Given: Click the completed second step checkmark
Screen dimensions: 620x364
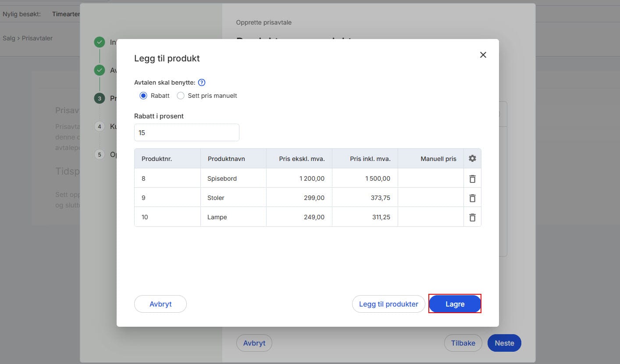Looking at the screenshot, I should pyautogui.click(x=100, y=70).
